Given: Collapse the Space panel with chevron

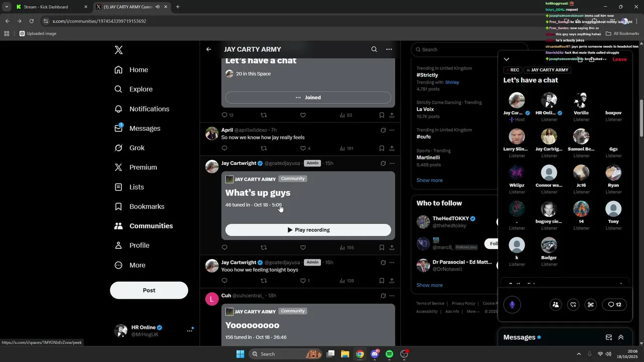Looking at the screenshot, I should (507, 59).
